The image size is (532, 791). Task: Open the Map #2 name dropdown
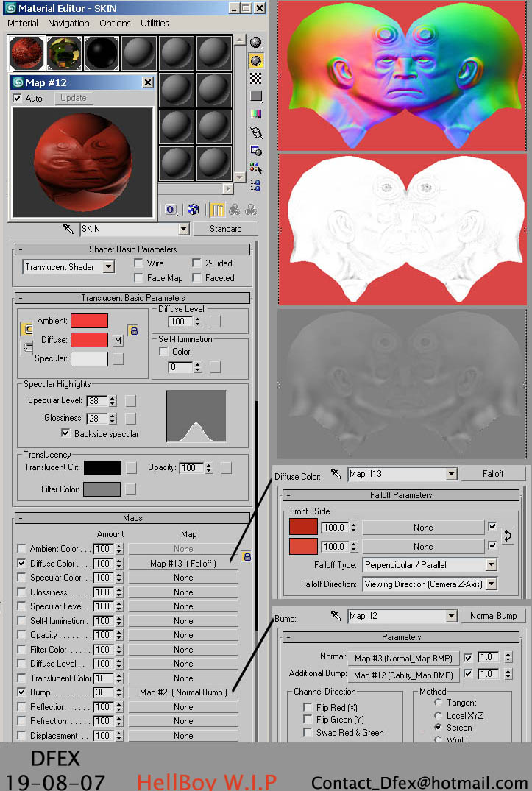[x=451, y=615]
